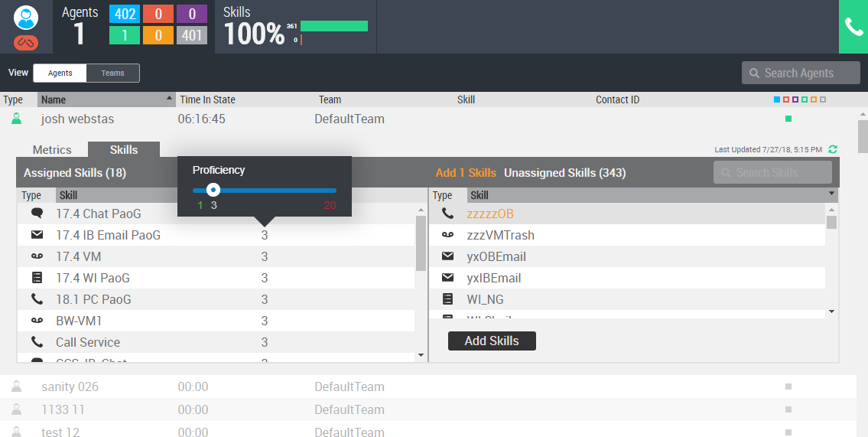Sort agents by Name column arrow
This screenshot has height=437, width=868.
click(x=169, y=98)
